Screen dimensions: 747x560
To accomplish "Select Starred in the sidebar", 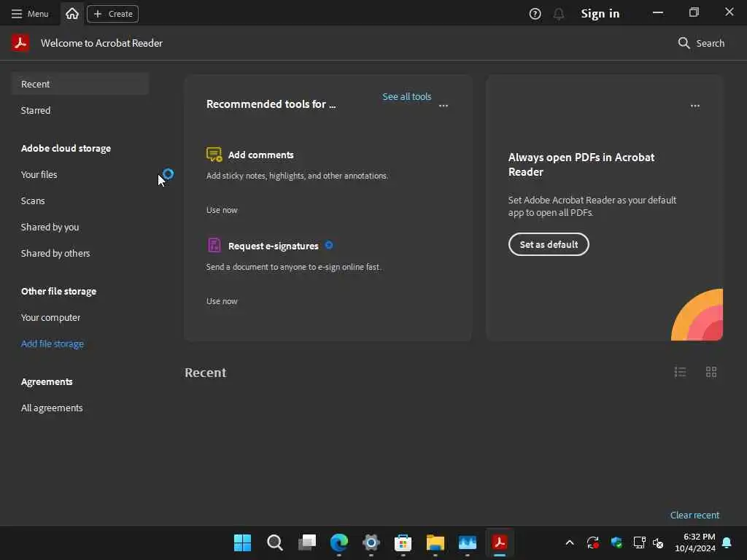I will point(36,111).
